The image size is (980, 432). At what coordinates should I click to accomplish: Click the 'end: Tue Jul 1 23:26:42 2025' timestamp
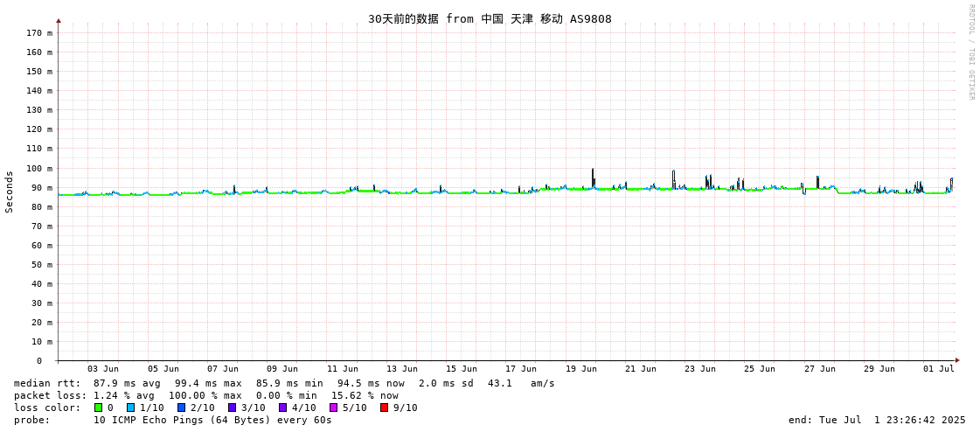coord(878,420)
